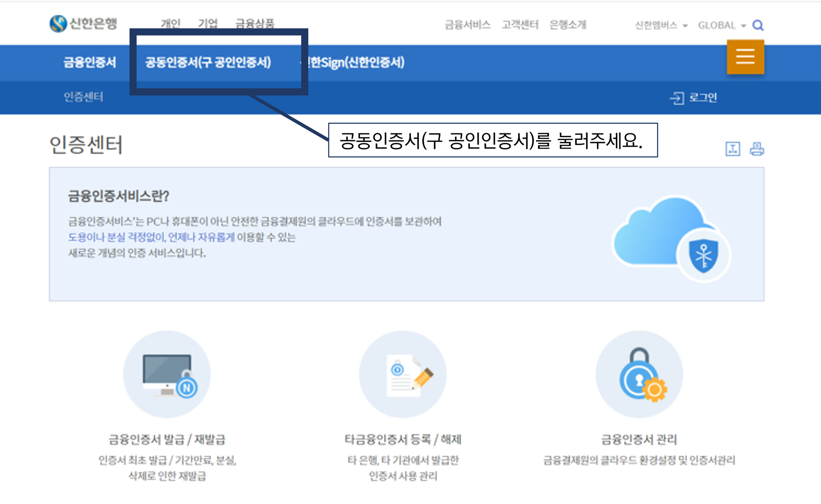
Task: Click the Shinhan Bank (신한은행) logo
Action: coord(83,23)
